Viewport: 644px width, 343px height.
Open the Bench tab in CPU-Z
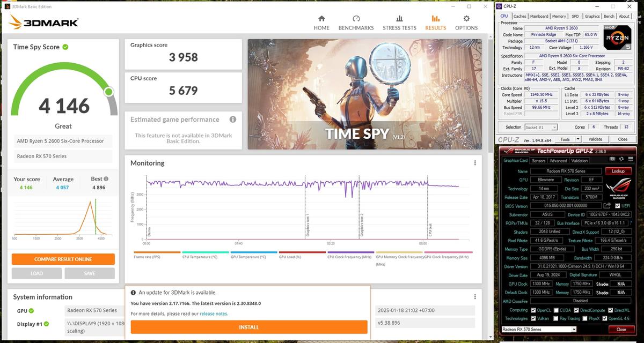pyautogui.click(x=609, y=16)
